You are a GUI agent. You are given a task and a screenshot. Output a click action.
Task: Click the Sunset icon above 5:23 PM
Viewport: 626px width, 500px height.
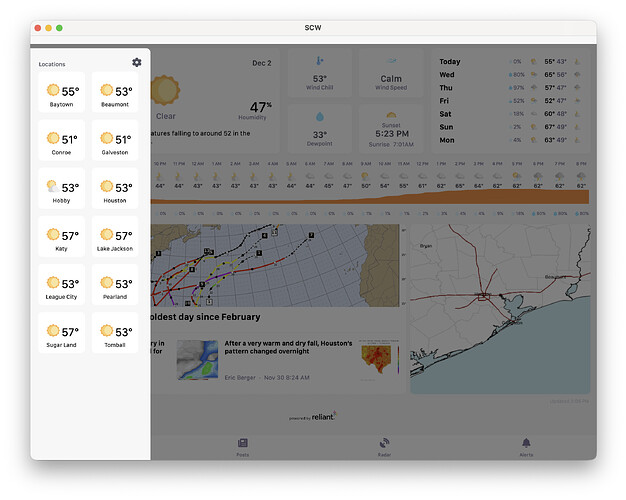point(390,116)
